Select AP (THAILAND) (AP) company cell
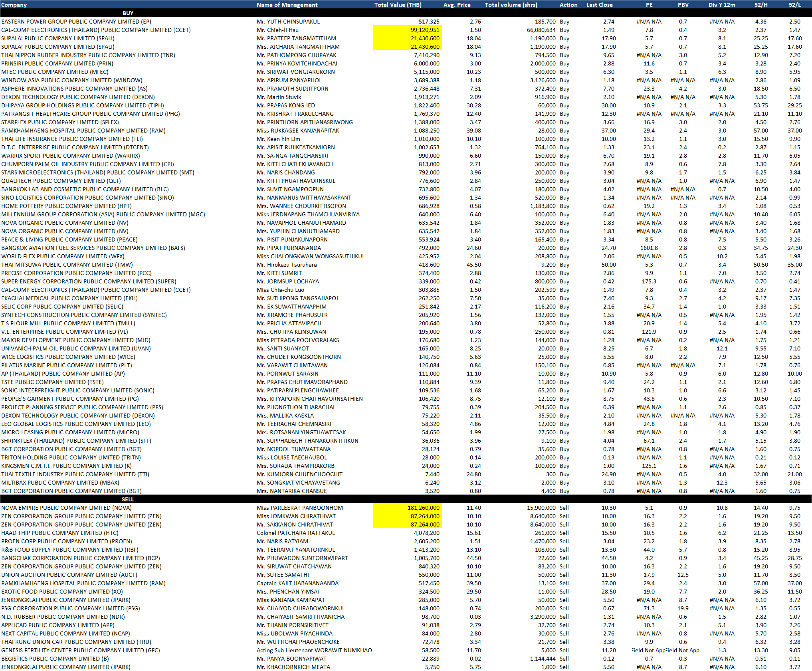Image resolution: width=812 pixels, height=671 pixels. click(63, 374)
